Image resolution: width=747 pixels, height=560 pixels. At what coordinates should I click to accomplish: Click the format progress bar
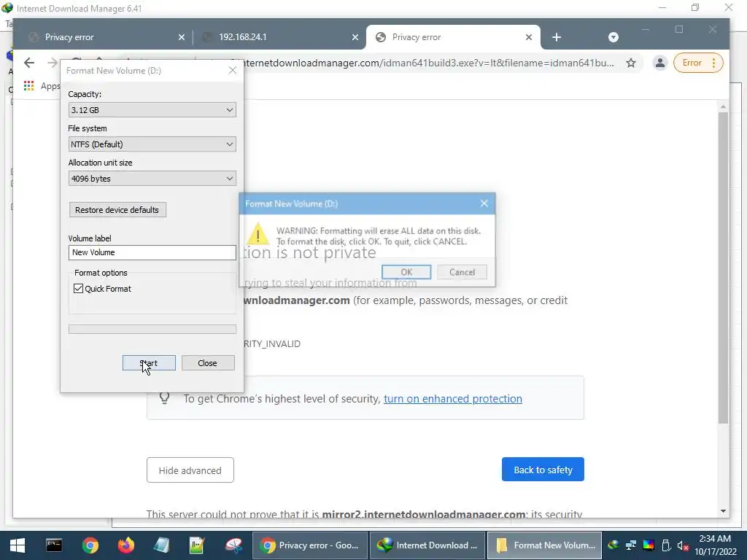pyautogui.click(x=152, y=329)
